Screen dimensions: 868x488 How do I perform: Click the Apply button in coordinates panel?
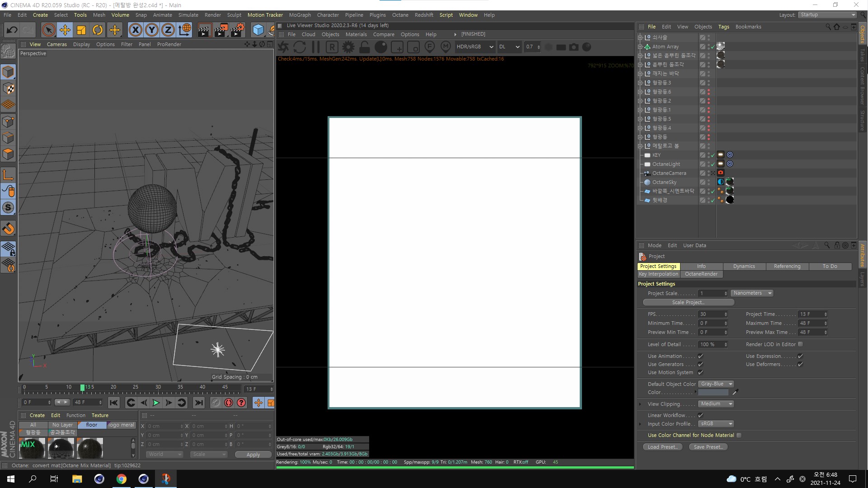point(253,455)
